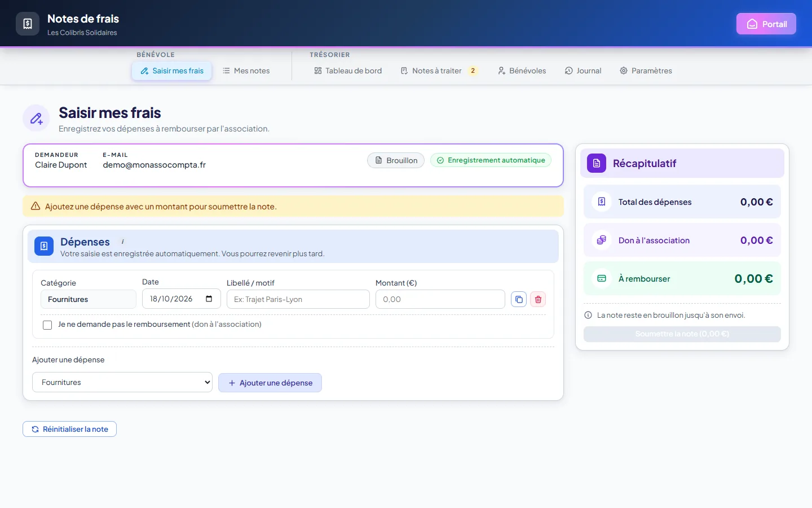This screenshot has height=508, width=812.
Task: Click the Fournitures category field in expense row
Action: tap(89, 299)
